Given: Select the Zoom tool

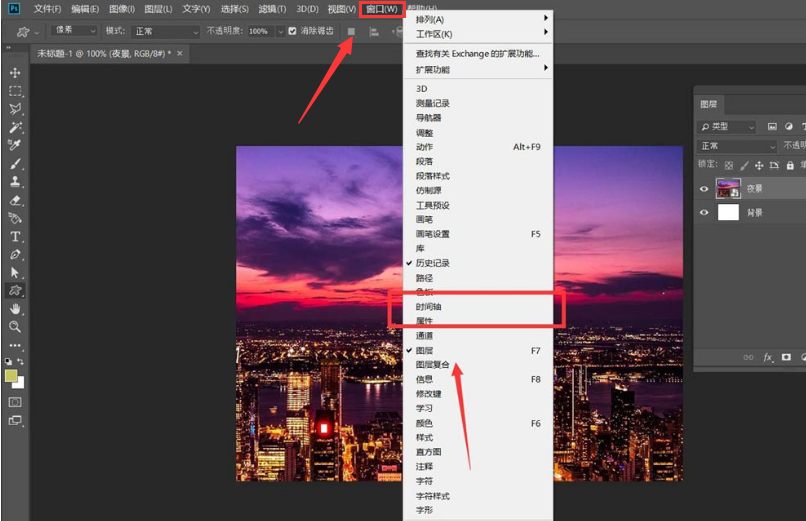Looking at the screenshot, I should pyautogui.click(x=15, y=327).
